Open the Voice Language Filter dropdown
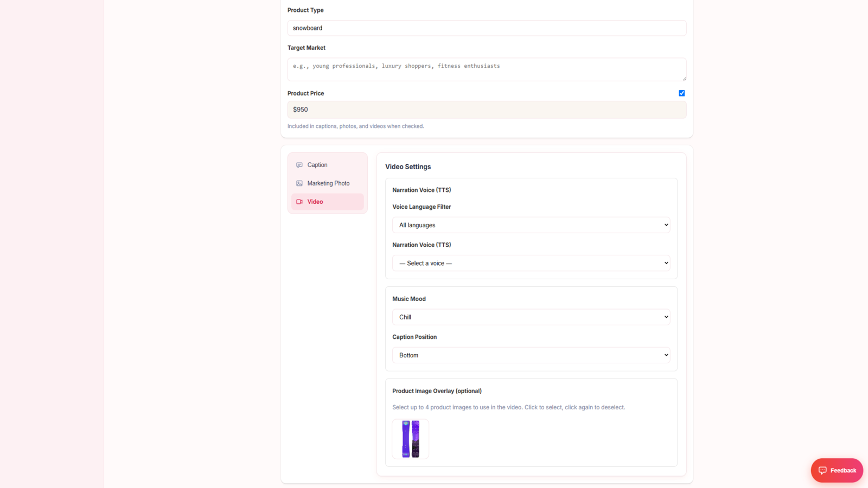 click(x=531, y=225)
